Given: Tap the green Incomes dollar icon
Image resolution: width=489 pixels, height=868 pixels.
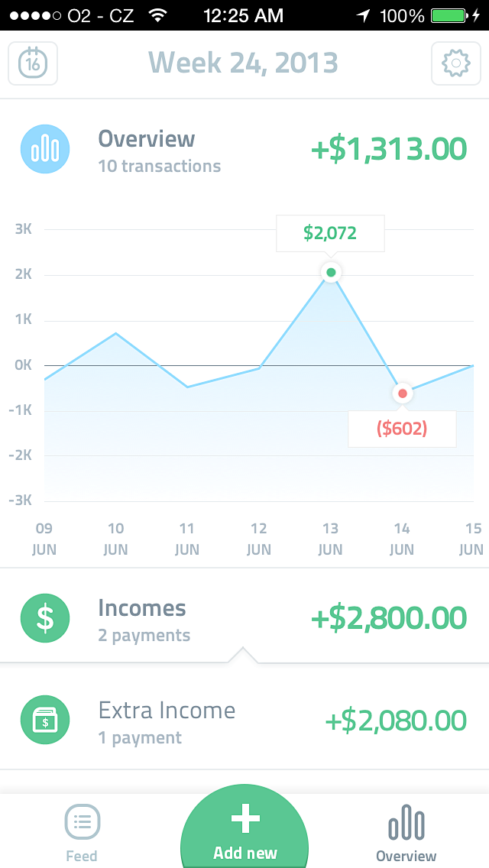Looking at the screenshot, I should [x=45, y=618].
